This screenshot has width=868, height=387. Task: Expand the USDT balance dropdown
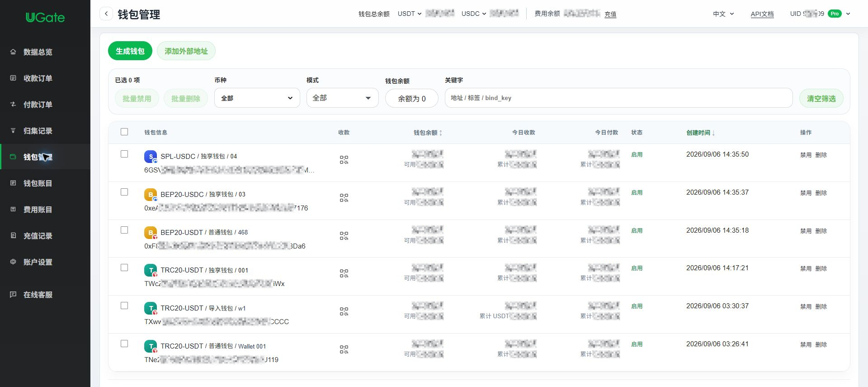coord(410,14)
